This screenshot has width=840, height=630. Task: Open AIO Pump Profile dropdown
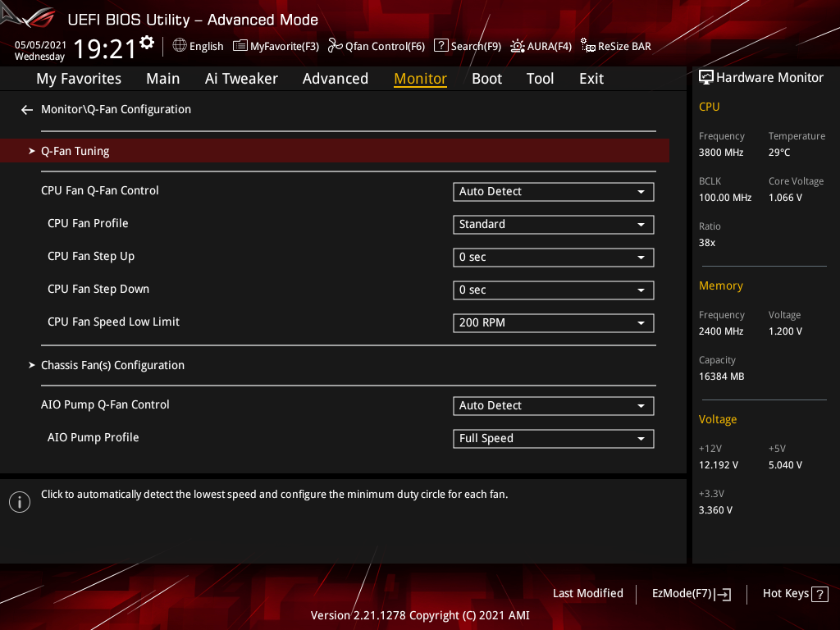[x=554, y=439]
